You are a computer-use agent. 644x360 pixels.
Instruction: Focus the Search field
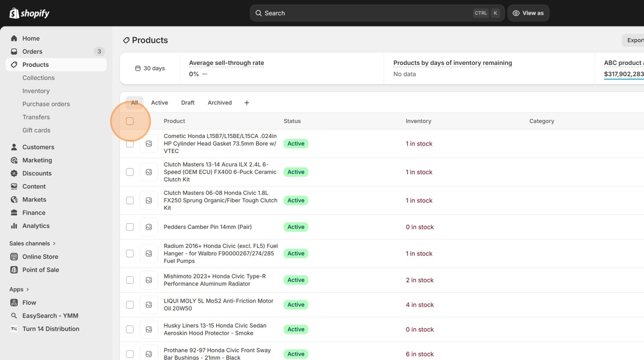(377, 13)
